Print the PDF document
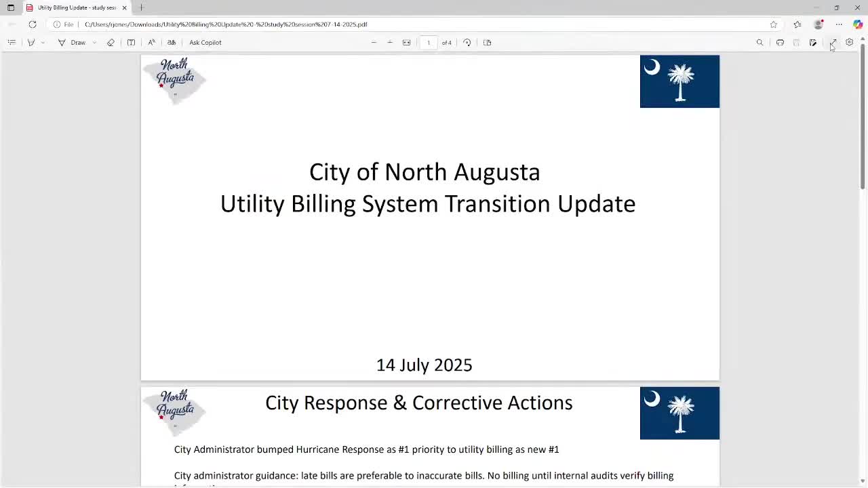 tap(780, 42)
